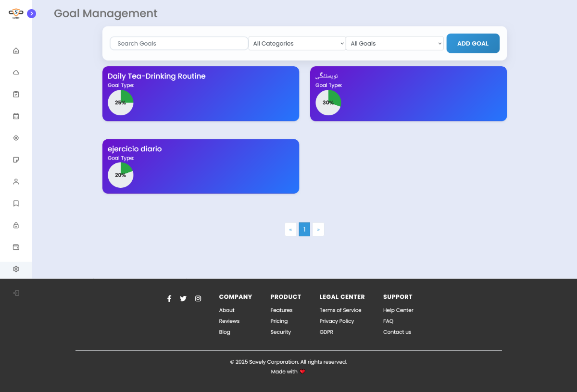Open the bookmark icon in sidebar
Image resolution: width=577 pixels, height=392 pixels.
coord(16,204)
